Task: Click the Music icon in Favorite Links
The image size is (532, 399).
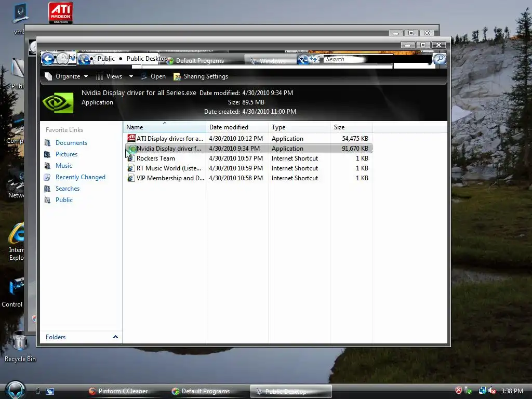Action: (47, 166)
